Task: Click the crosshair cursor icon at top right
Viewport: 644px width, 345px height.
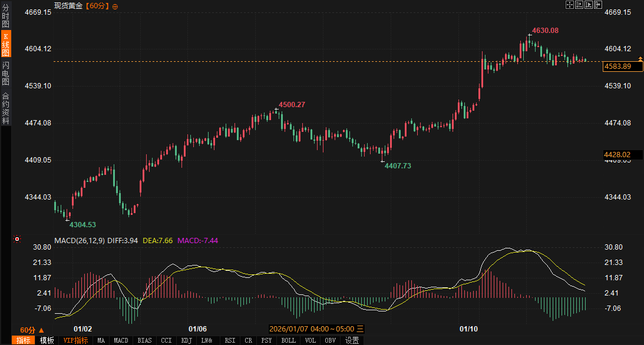Action: pos(569,5)
